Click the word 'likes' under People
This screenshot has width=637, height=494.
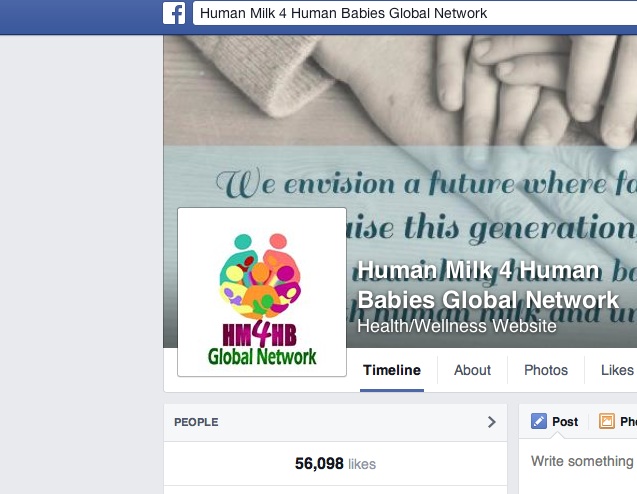click(362, 464)
